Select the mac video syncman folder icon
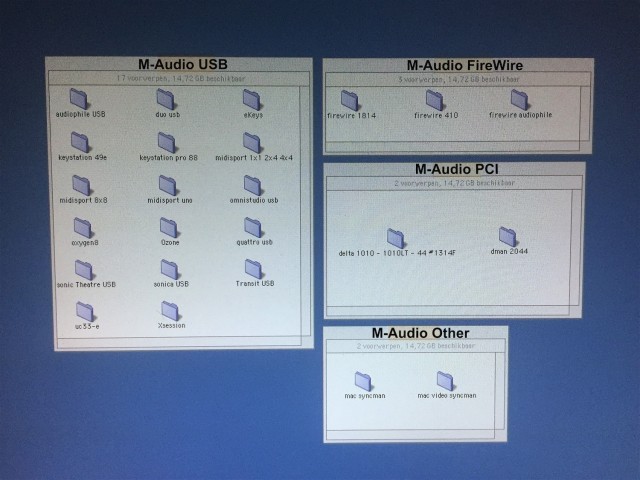The width and height of the screenshot is (640, 480). (x=445, y=381)
